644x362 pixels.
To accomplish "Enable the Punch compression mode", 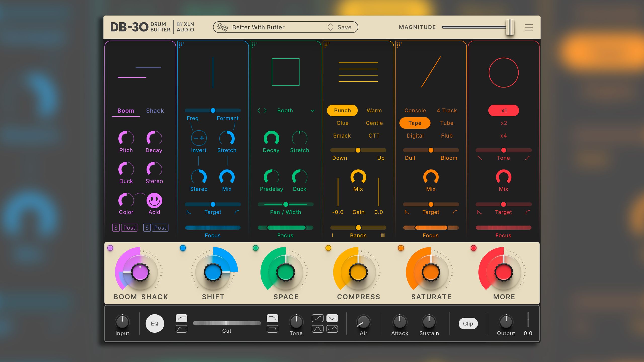I will coord(342,110).
